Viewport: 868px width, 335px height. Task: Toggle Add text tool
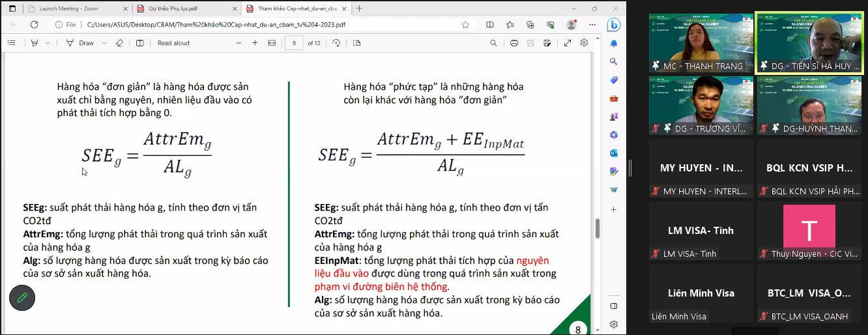tap(139, 43)
